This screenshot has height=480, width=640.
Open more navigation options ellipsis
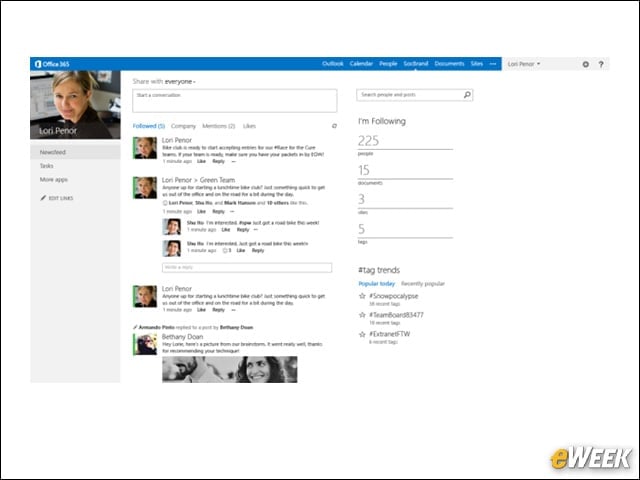click(493, 64)
